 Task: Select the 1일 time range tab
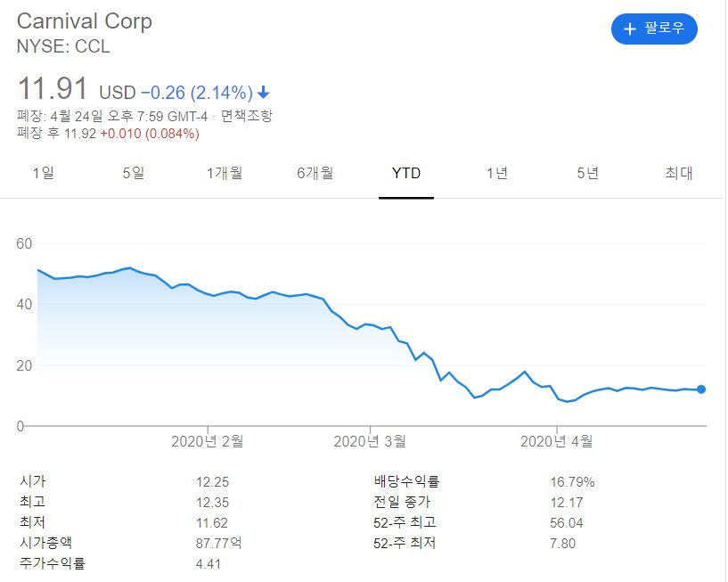pos(43,173)
